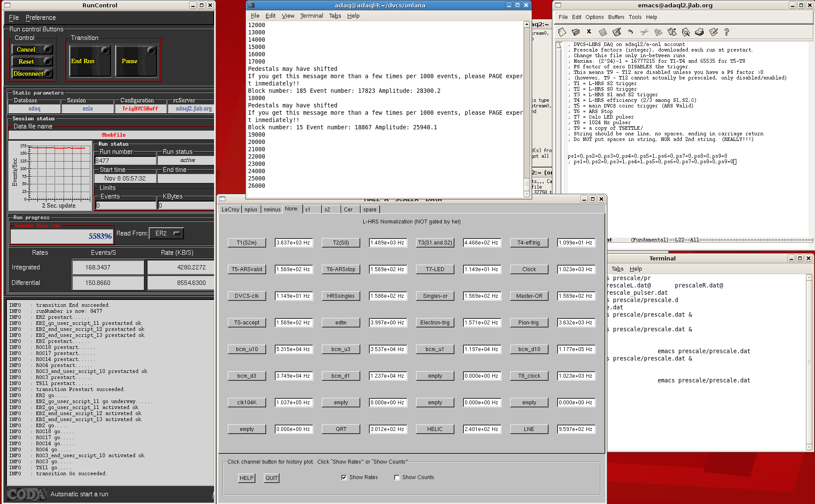The width and height of the screenshot is (815, 504).
Task: Open the RunControl File menu
Action: 14,18
